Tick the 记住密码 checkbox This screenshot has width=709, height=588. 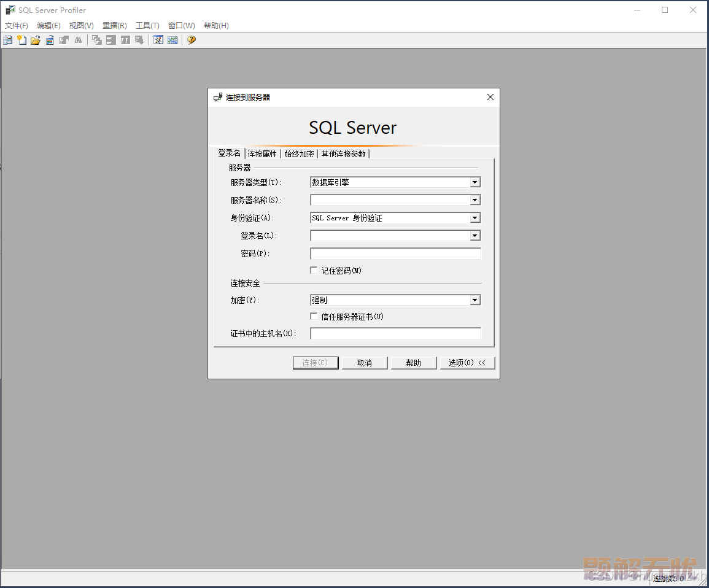[314, 270]
